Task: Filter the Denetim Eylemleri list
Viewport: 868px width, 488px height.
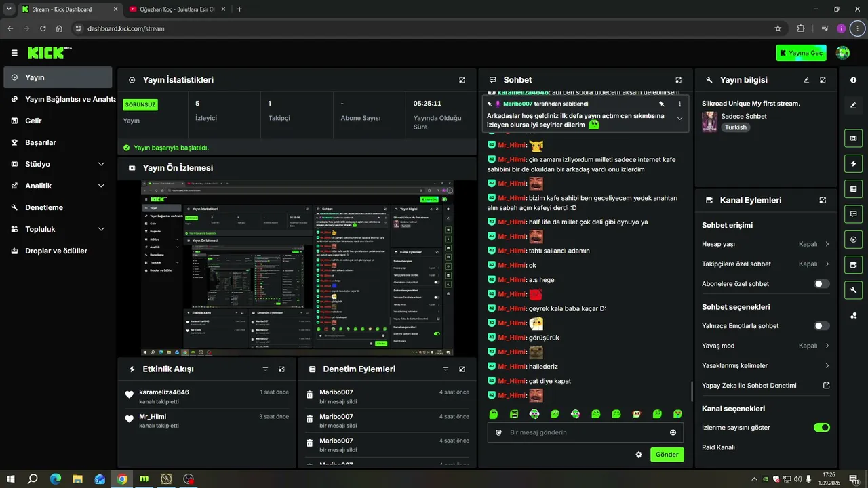Action: tap(446, 369)
